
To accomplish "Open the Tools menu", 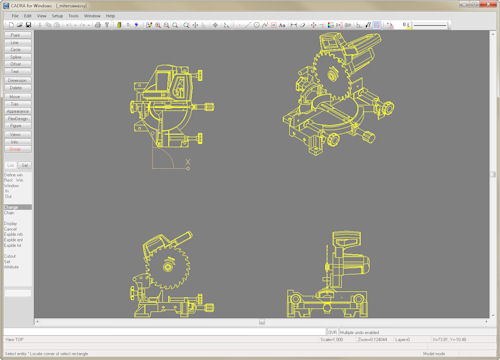I will coord(73,16).
